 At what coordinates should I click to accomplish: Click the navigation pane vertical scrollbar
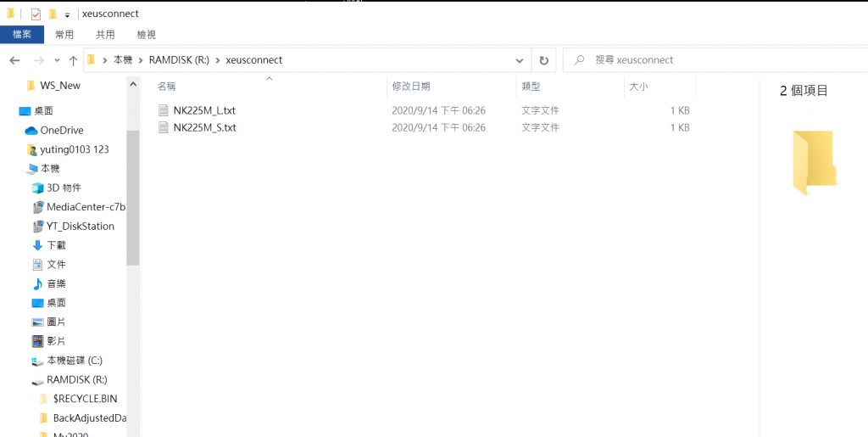(x=132, y=195)
